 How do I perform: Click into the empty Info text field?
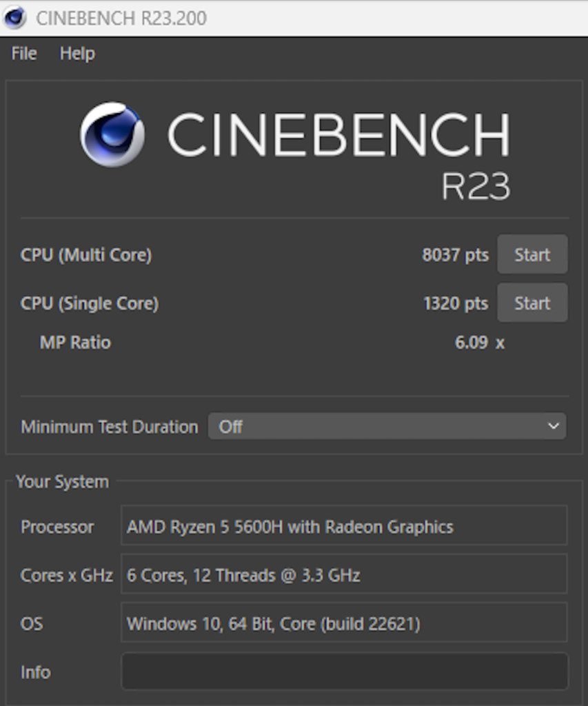click(345, 672)
